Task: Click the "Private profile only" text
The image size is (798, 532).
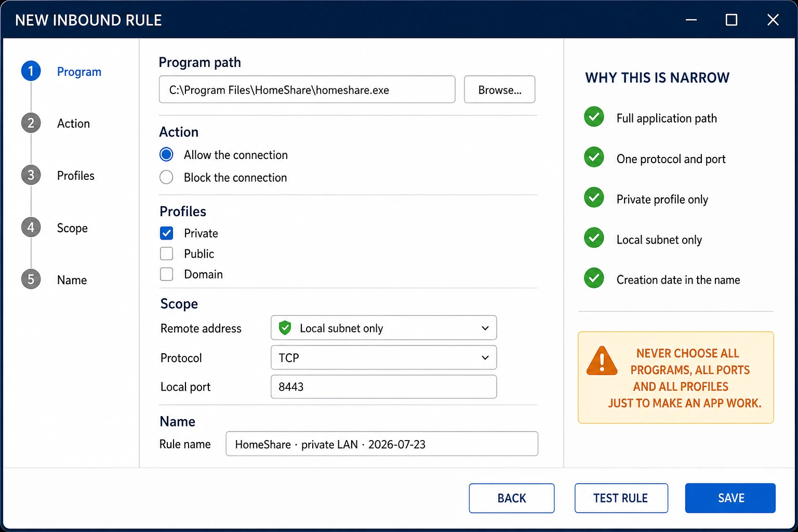Action: [662, 199]
